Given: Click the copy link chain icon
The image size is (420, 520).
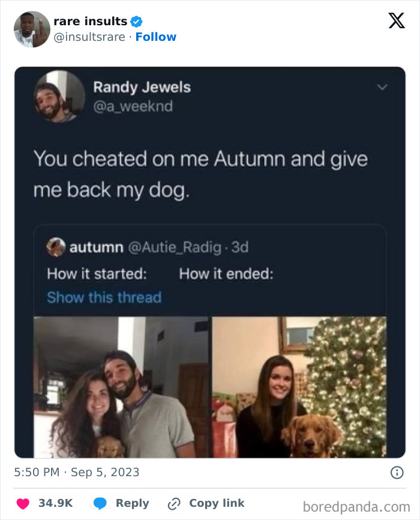Looking at the screenshot, I should 174,503.
